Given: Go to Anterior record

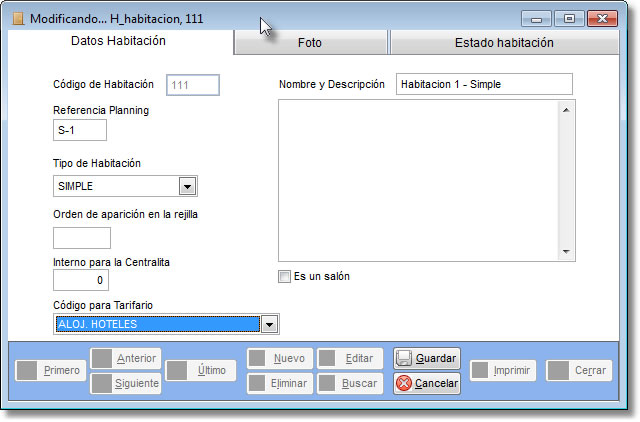Looking at the screenshot, I should tap(126, 358).
